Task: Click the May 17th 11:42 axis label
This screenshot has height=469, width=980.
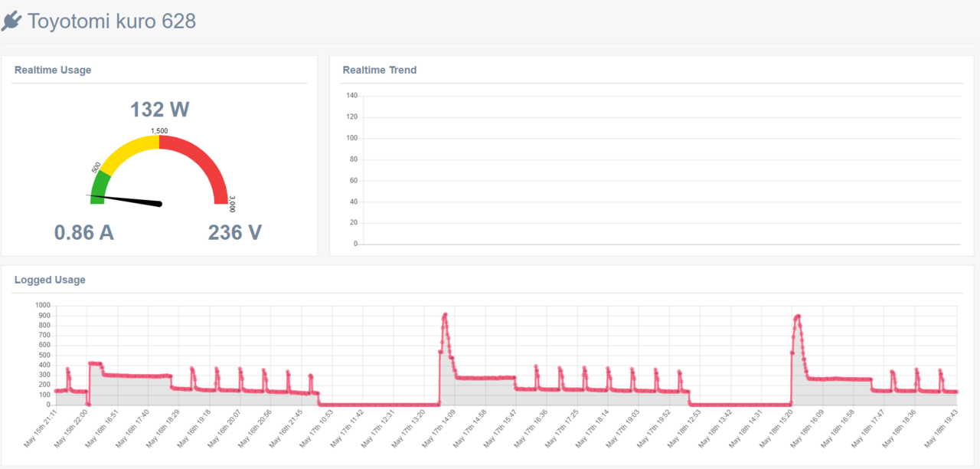Action: pyautogui.click(x=346, y=428)
